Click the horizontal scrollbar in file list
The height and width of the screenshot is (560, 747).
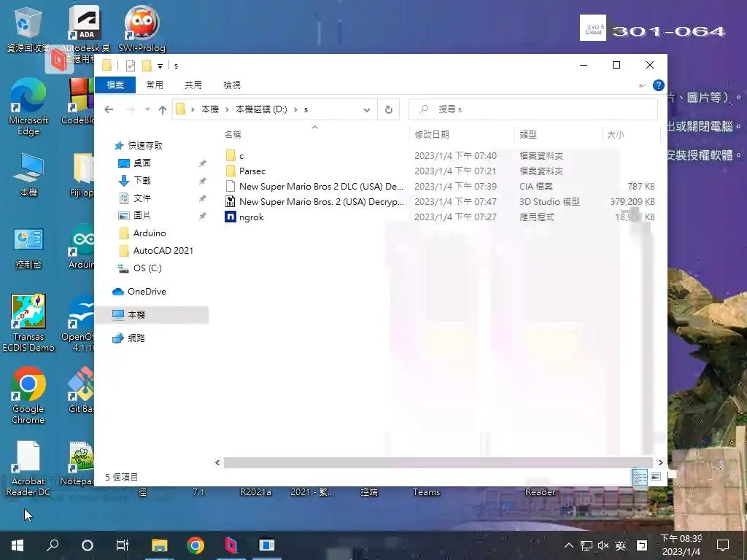click(438, 462)
